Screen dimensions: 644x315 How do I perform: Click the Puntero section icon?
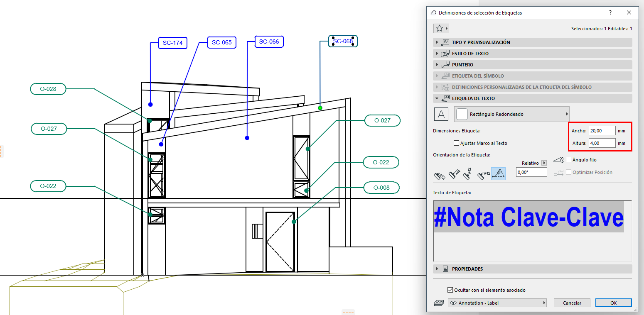click(445, 65)
